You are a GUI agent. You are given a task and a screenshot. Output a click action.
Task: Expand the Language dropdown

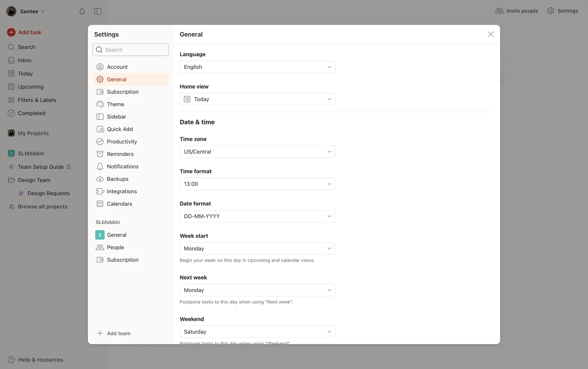pos(257,67)
